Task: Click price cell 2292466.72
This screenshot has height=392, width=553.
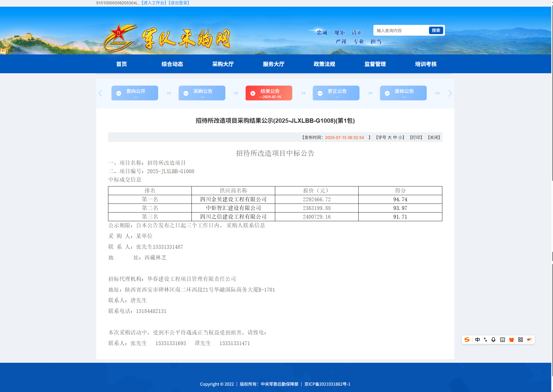Action: coord(317,199)
